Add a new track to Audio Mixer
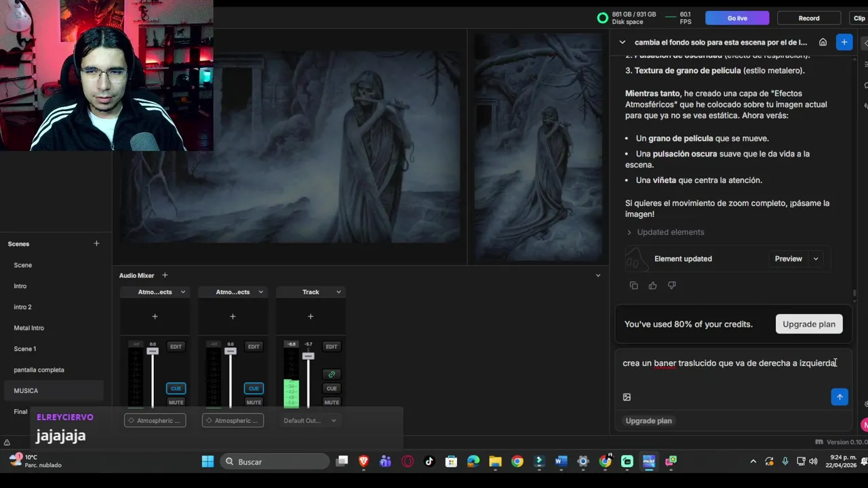The height and width of the screenshot is (488, 868). [x=165, y=275]
